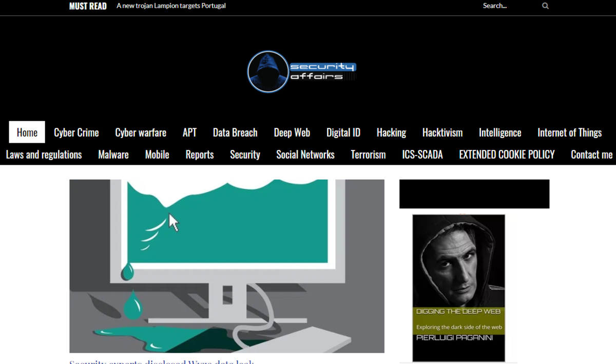Open the Intelligence category
The height and width of the screenshot is (364, 616).
[500, 132]
